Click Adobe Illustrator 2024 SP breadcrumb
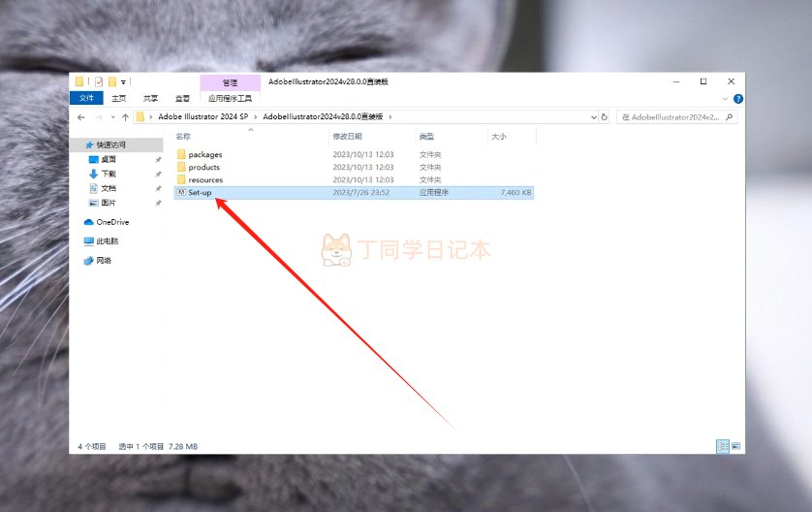 click(203, 116)
